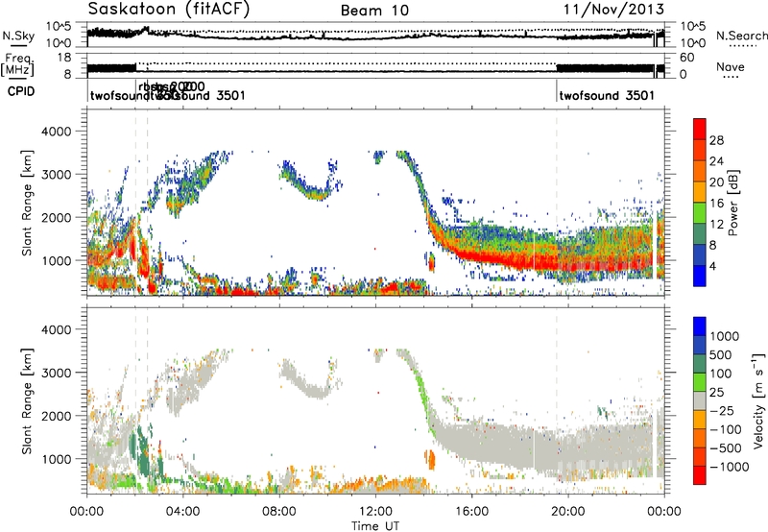Click the "CPID" row label
This screenshot has height=532, width=768.
point(21,91)
